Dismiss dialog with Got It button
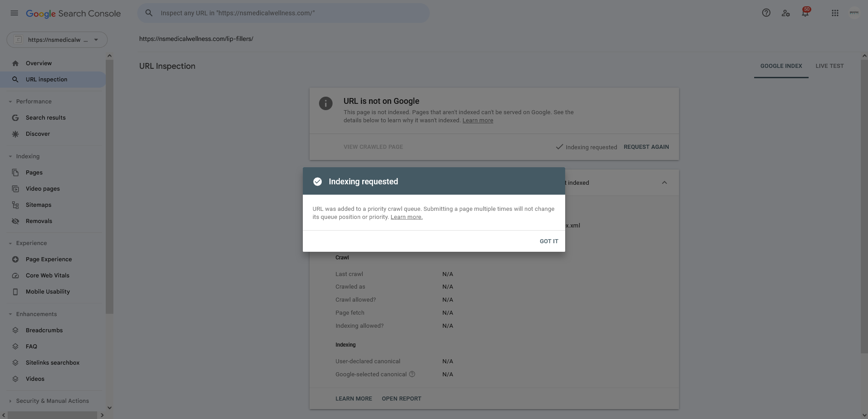This screenshot has width=868, height=419. 549,241
